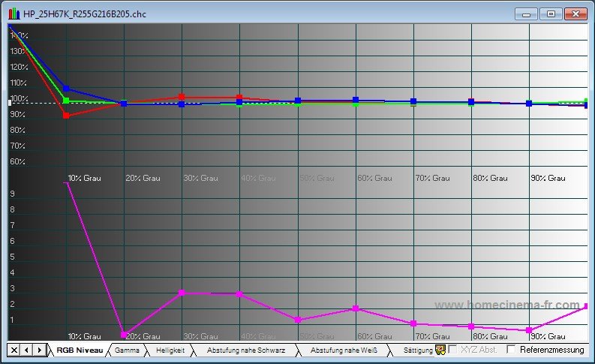
Task: Toggle the Referenzmessung checkbox
Action: [512, 350]
